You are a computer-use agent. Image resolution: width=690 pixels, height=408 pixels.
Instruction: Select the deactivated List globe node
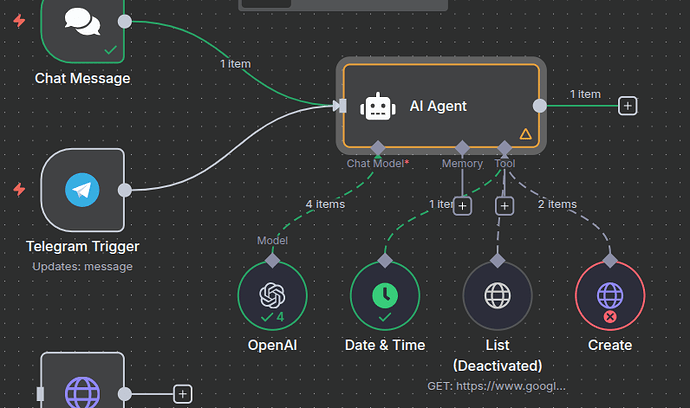pyautogui.click(x=498, y=295)
